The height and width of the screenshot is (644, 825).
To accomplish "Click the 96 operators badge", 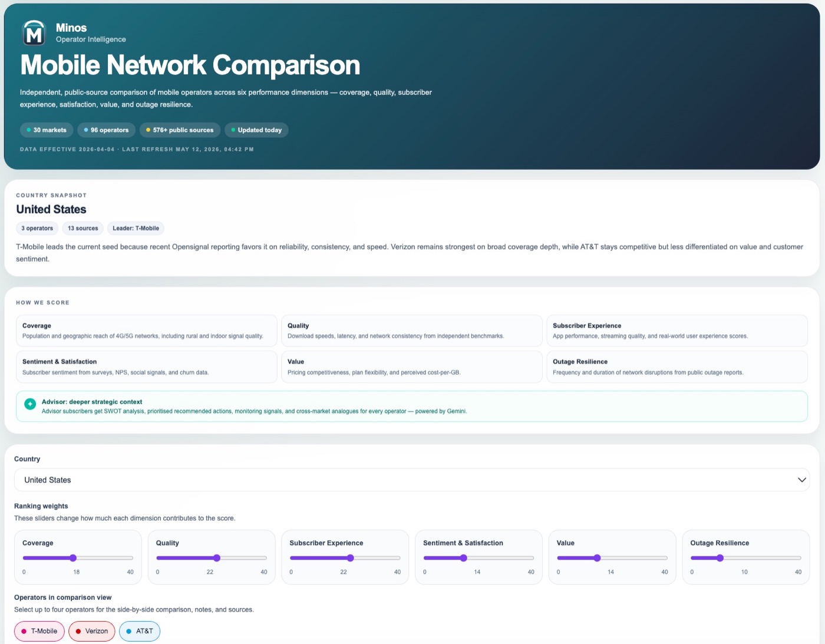I will [x=106, y=130].
